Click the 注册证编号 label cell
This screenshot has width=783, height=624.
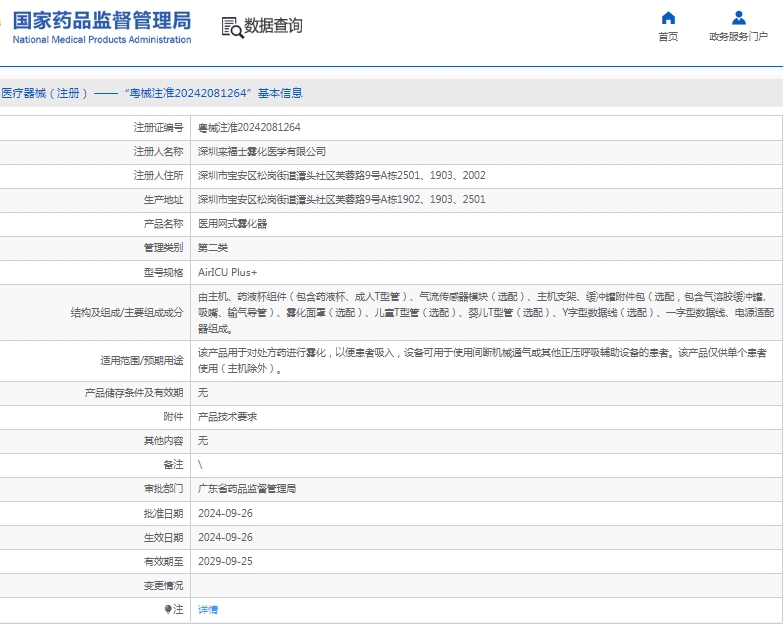(95, 127)
